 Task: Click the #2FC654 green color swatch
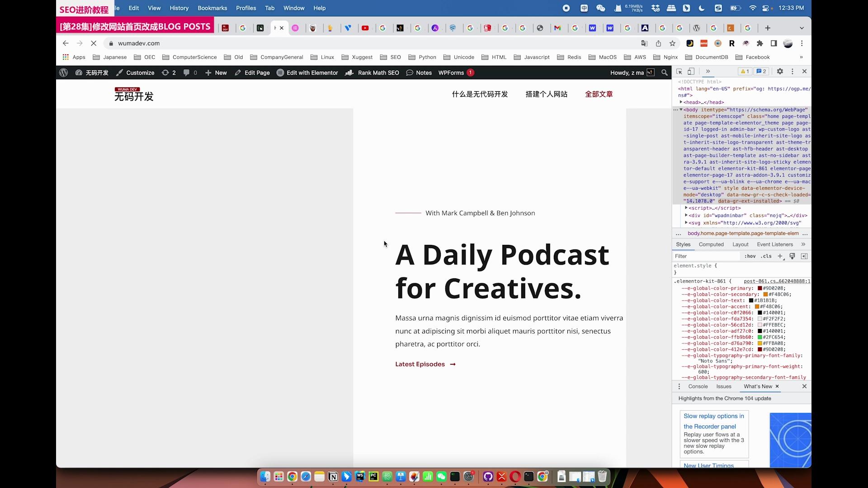[760, 337]
